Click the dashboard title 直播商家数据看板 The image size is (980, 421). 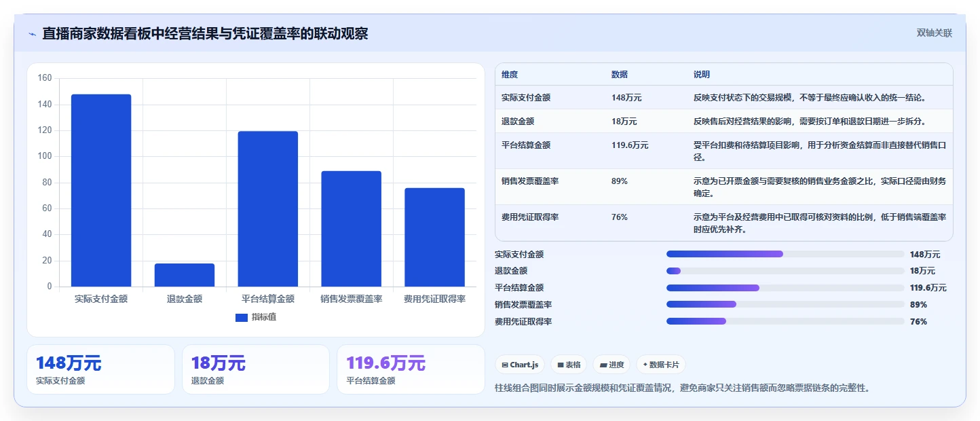point(205,33)
